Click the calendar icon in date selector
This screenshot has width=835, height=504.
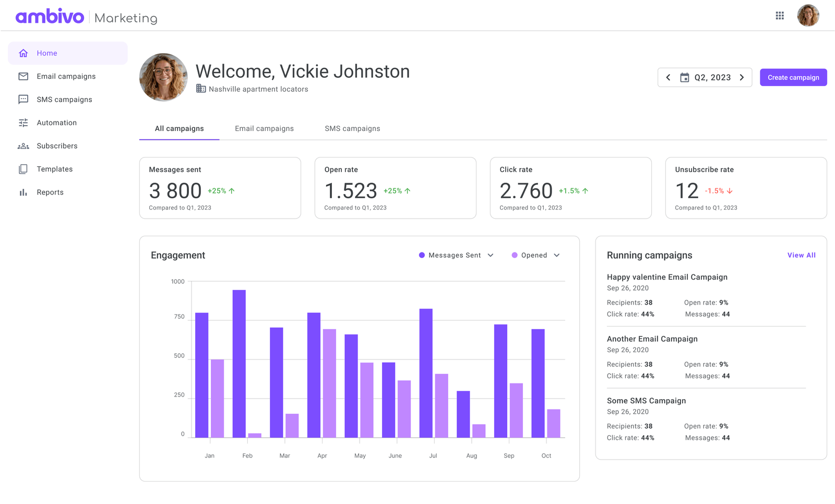(685, 77)
